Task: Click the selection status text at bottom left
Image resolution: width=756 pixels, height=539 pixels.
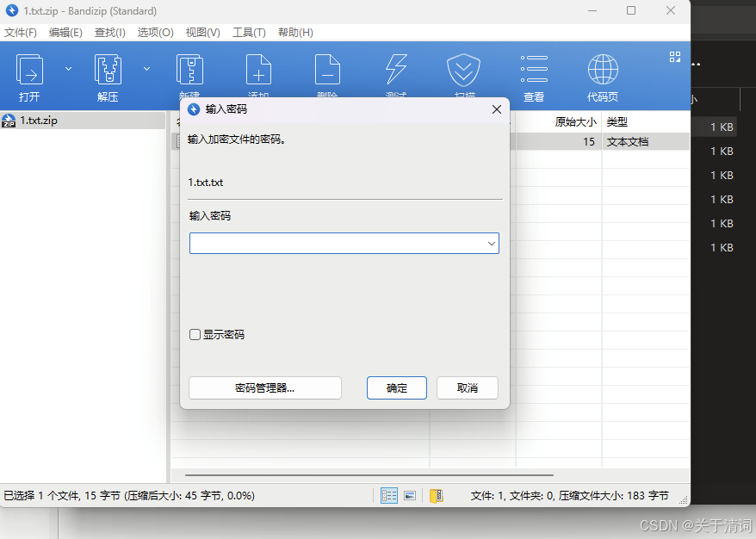Action: pos(129,496)
